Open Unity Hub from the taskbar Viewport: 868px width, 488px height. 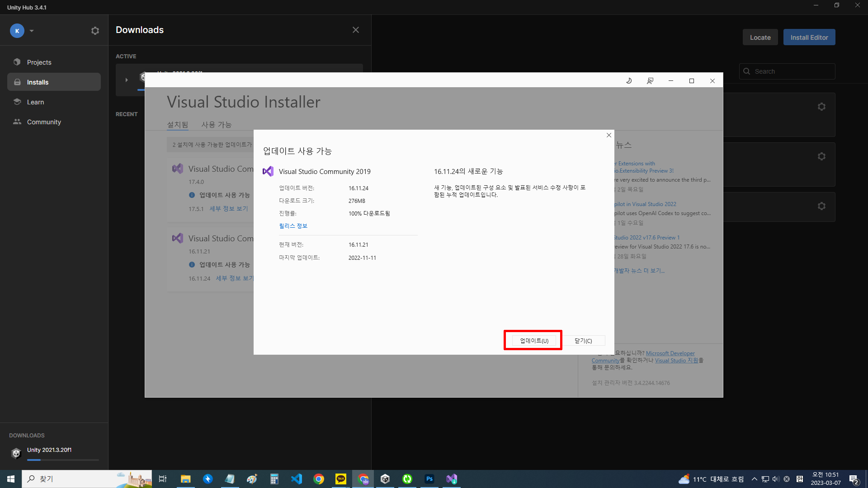[x=385, y=479]
